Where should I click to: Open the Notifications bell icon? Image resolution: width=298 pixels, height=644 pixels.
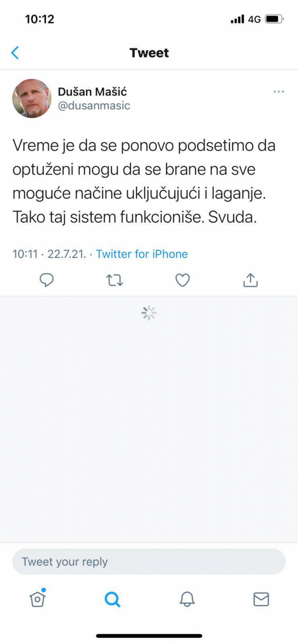[186, 600]
